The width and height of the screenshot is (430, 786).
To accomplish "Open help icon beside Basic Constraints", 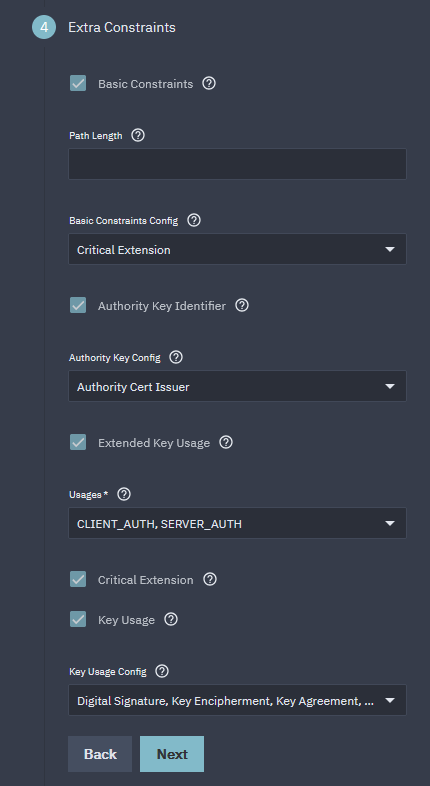I will point(209,83).
